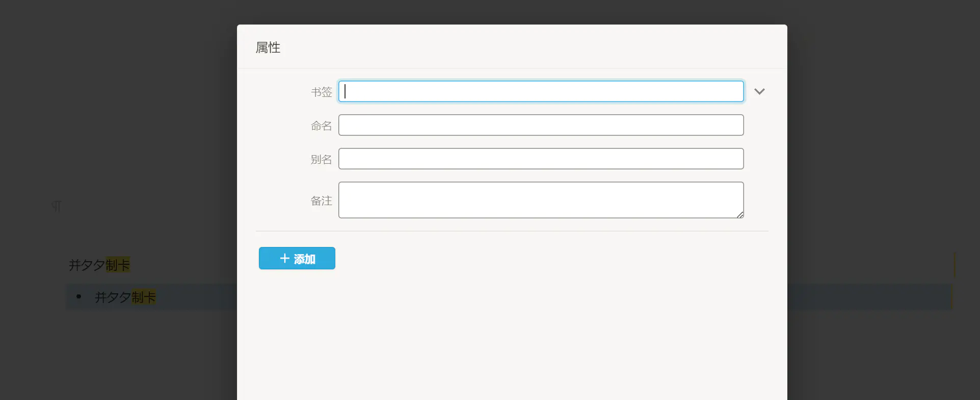Select the bulleted 并タタ制卡 list item
Viewport: 980px width, 400px height.
click(113, 297)
